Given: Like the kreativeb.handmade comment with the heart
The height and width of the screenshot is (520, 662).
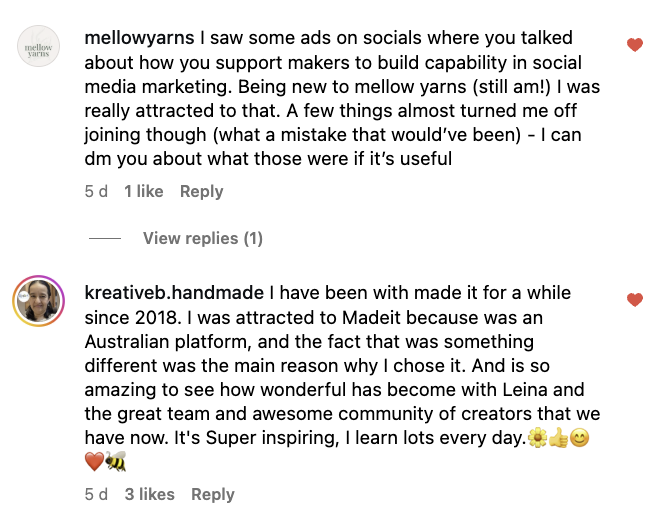Looking at the screenshot, I should (x=634, y=300).
